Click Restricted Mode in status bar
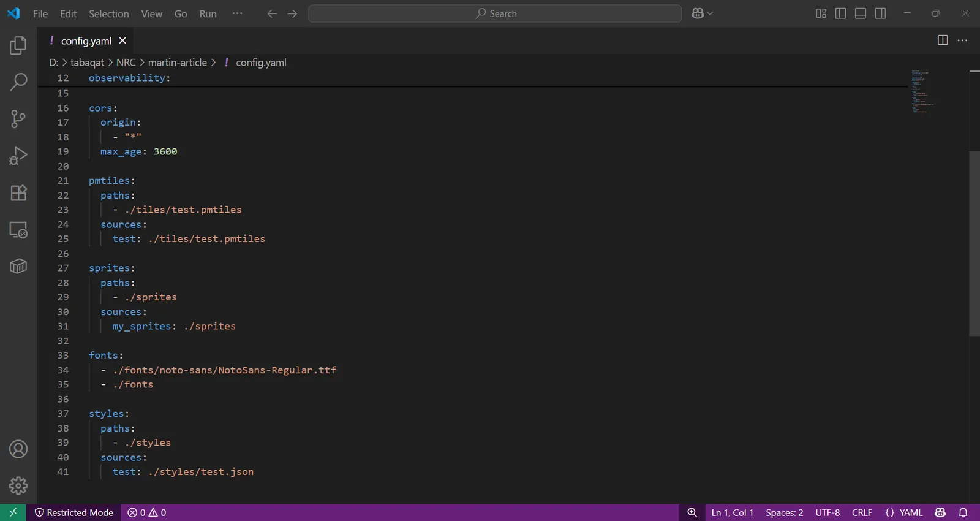 tap(74, 512)
